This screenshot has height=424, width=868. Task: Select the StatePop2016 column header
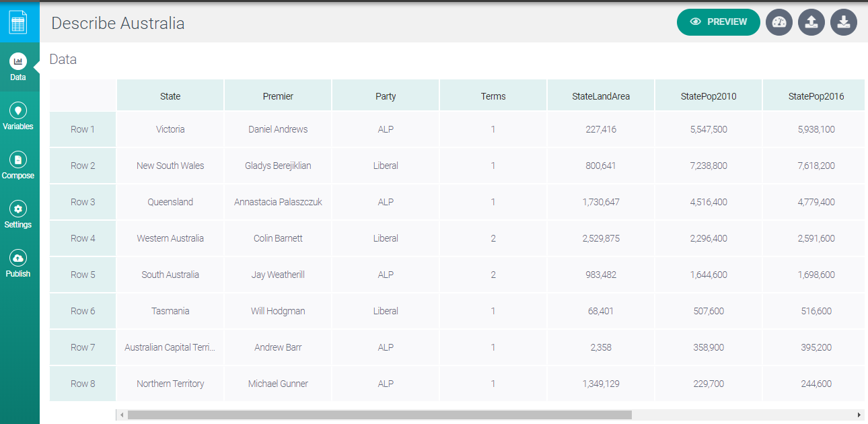tap(813, 94)
